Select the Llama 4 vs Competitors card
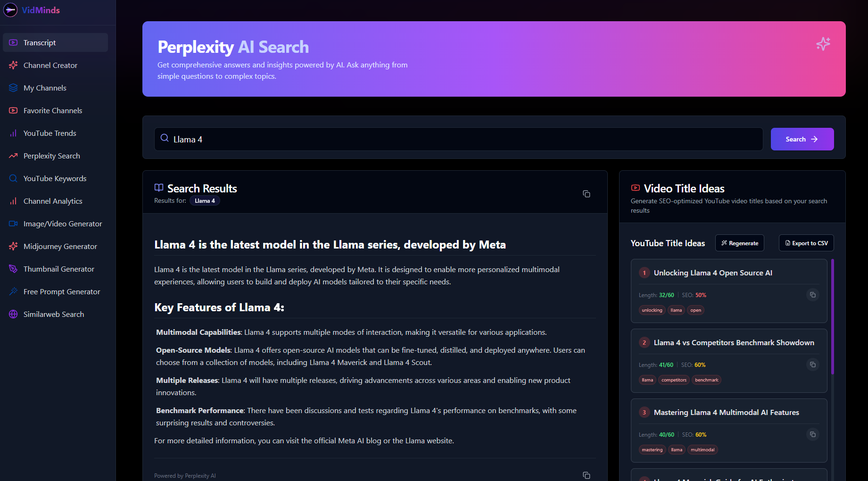The width and height of the screenshot is (868, 481). [729, 360]
